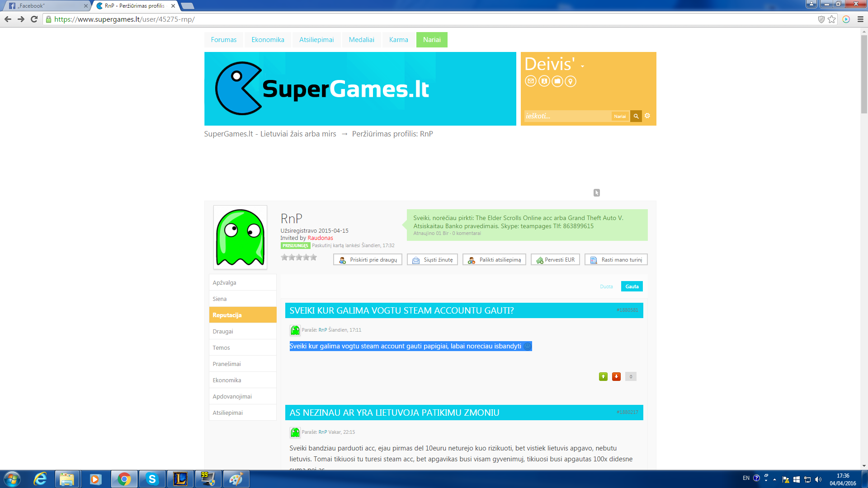Switch to the Facebook browser tab

(47, 6)
